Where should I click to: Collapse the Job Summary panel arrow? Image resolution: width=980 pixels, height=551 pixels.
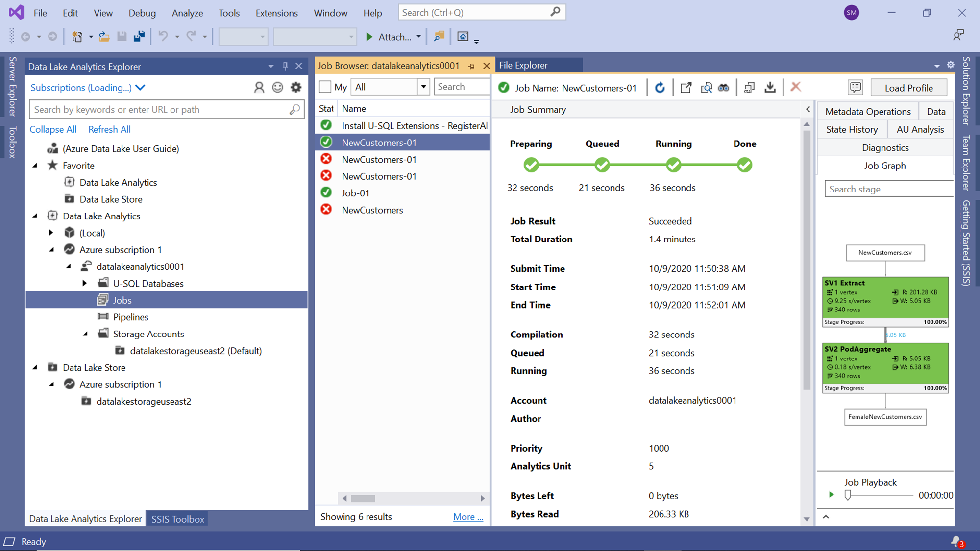808,109
